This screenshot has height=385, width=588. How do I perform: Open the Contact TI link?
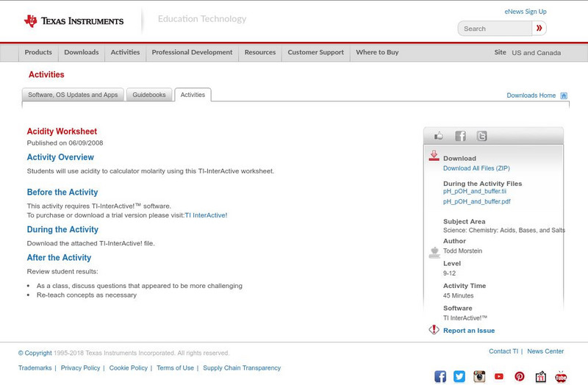(503, 351)
